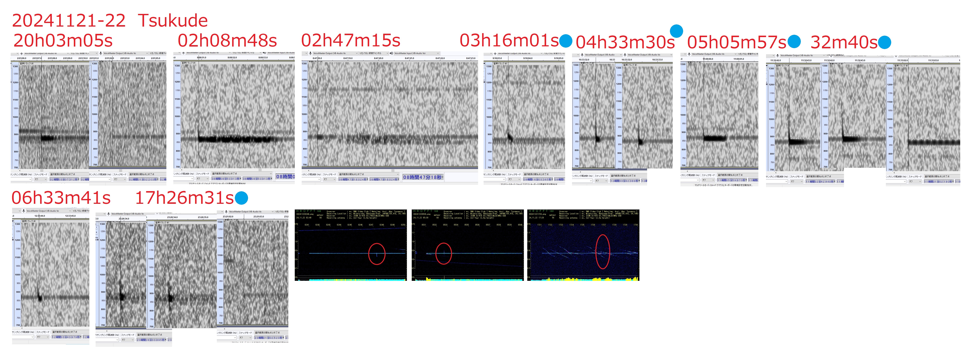Click 音声トラック #1 label in 12:33:44.0 panel
This screenshot has height=363, width=980.
click(29, 221)
